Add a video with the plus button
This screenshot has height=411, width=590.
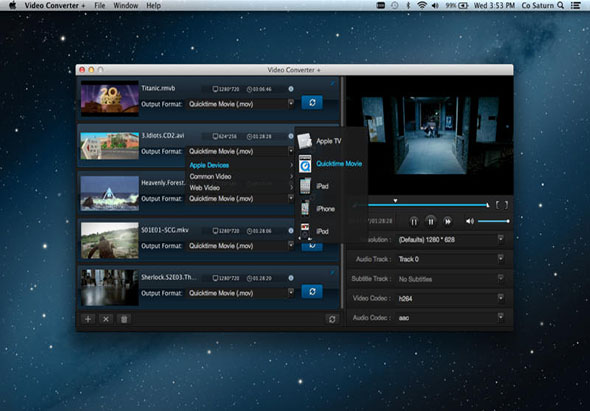[x=88, y=319]
